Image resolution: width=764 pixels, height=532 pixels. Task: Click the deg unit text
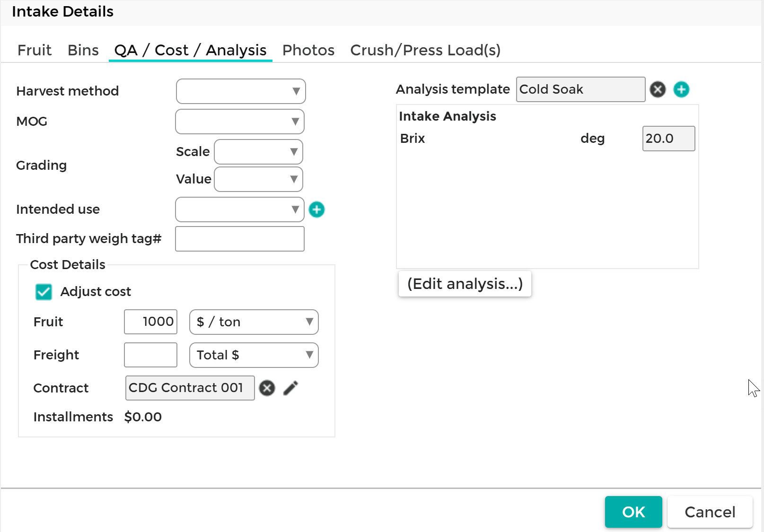click(593, 139)
